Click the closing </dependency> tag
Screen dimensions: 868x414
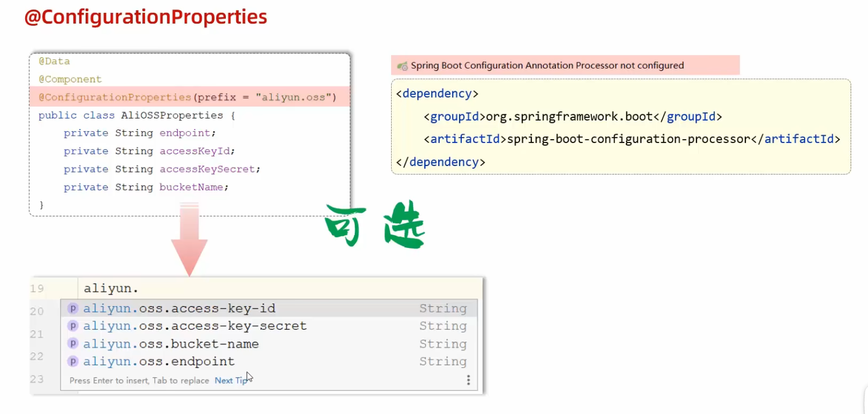[440, 162]
